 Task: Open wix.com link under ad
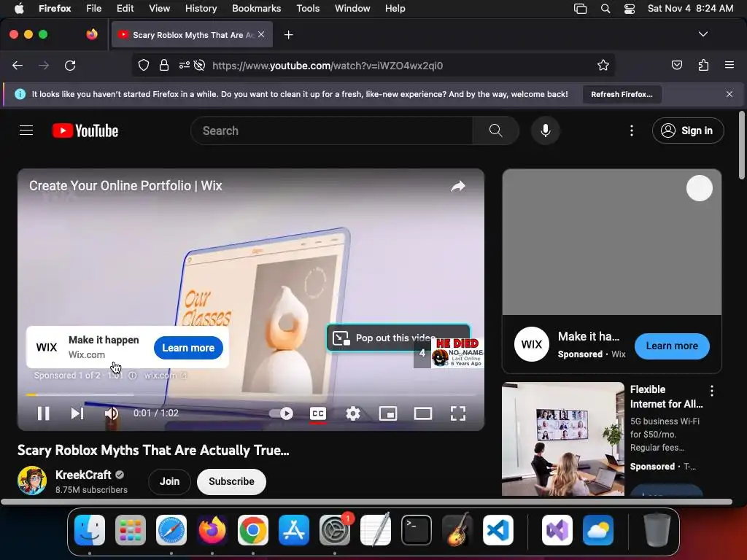[x=165, y=376]
